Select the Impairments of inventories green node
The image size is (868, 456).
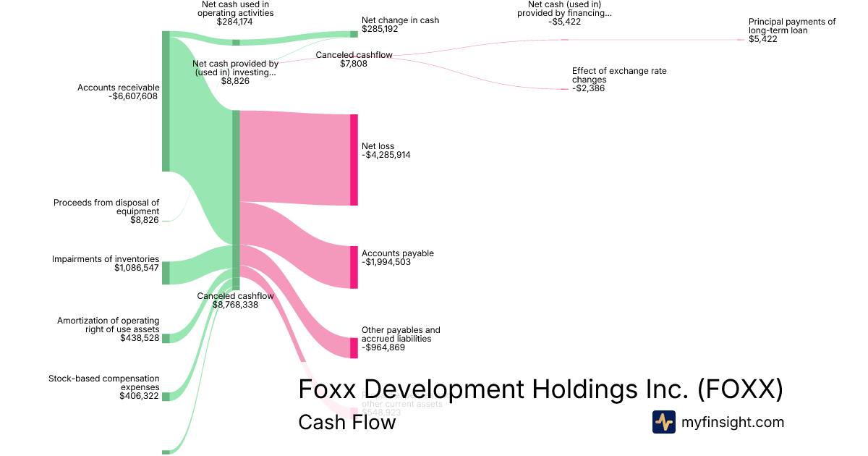[166, 273]
